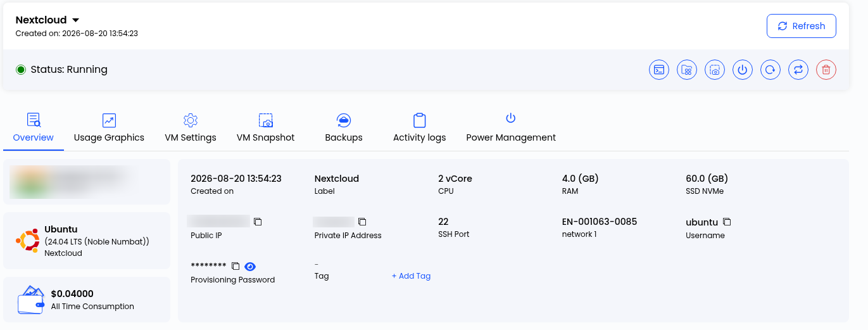Click the Nextcloud Label value
Image resolution: width=868 pixels, height=330 pixels.
click(x=337, y=179)
